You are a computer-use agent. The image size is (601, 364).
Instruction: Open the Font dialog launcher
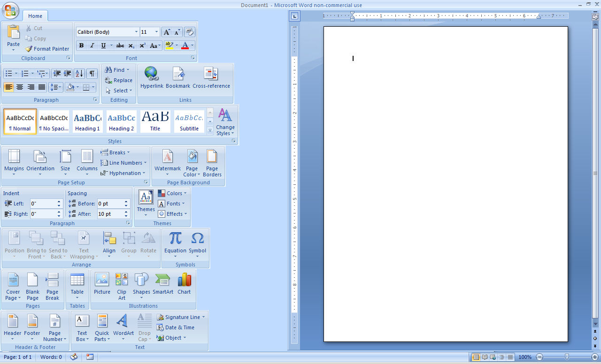[193, 58]
